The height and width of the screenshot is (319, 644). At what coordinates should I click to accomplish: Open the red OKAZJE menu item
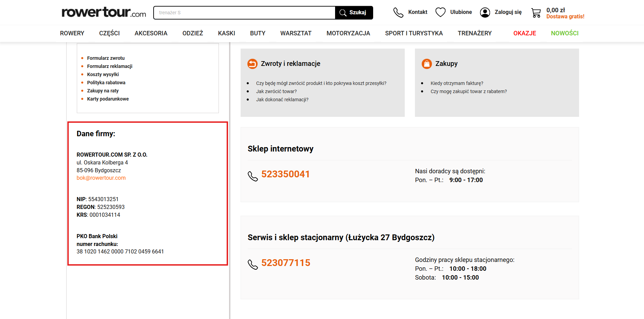click(x=525, y=33)
